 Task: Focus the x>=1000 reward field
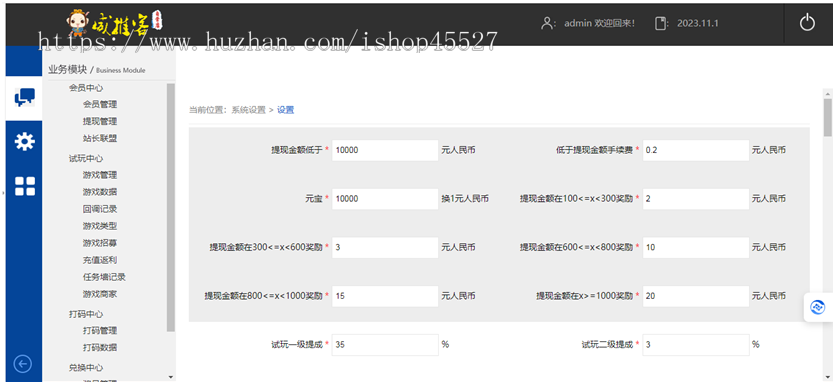click(x=696, y=296)
